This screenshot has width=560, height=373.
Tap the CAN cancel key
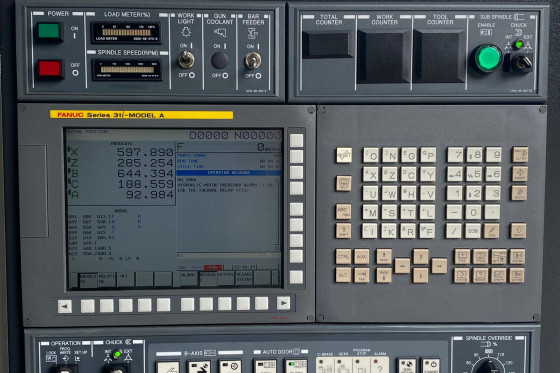pyautogui.click(x=491, y=231)
